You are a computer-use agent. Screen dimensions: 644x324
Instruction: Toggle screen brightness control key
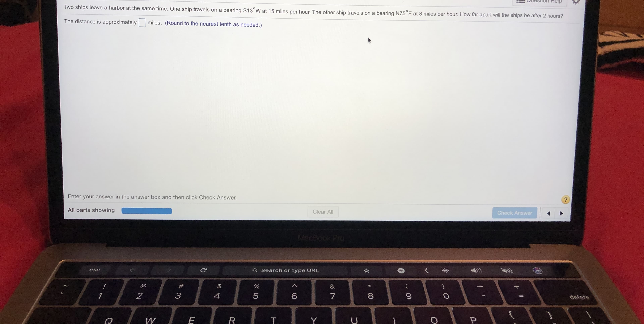tap(445, 270)
